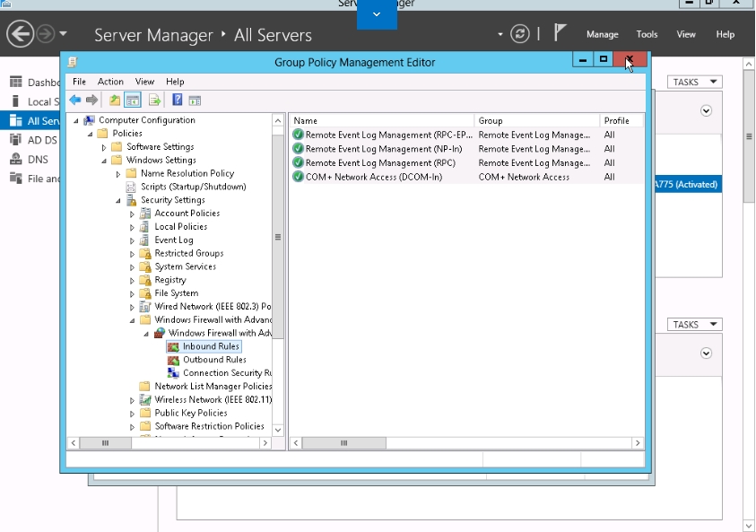Click Server Manager refresh icon
The width and height of the screenshot is (756, 532).
coord(519,34)
